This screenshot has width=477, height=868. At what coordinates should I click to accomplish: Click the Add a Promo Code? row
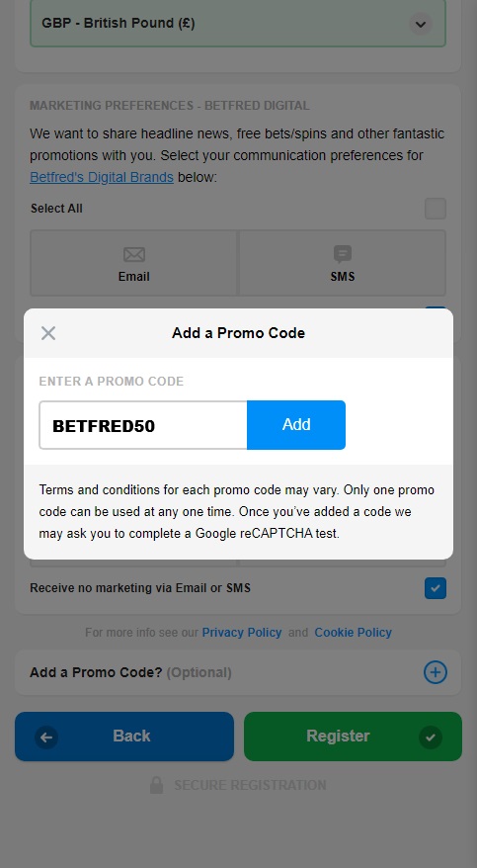click(x=238, y=672)
